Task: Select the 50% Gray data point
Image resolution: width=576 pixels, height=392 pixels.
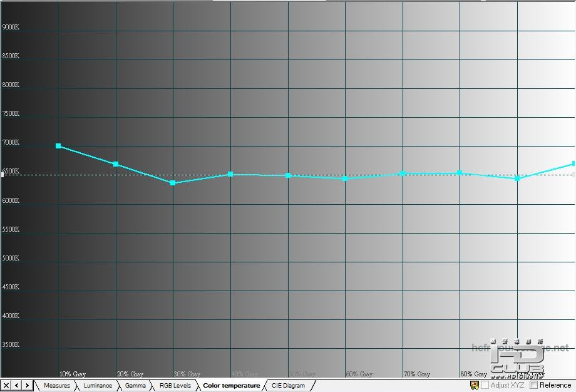Action: pyautogui.click(x=288, y=175)
